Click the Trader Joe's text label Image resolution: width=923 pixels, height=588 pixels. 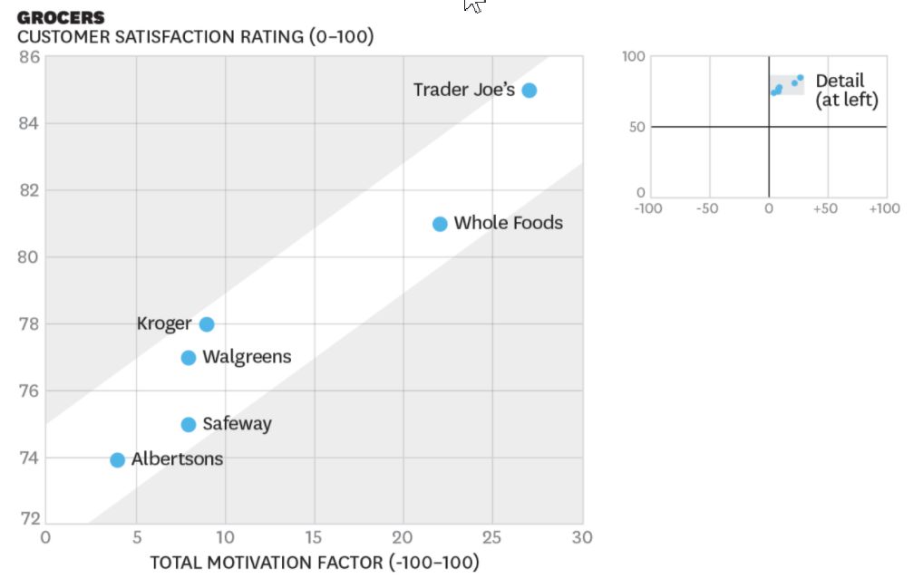463,90
